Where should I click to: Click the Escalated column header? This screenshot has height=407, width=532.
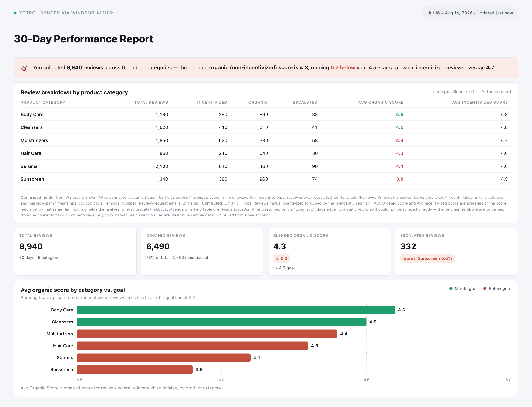click(x=305, y=102)
